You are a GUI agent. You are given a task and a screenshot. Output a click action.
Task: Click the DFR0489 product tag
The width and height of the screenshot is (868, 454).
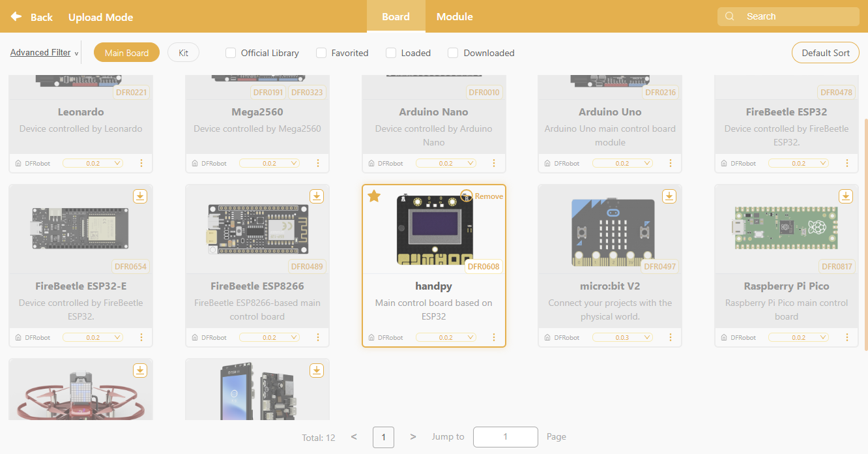[x=307, y=266]
